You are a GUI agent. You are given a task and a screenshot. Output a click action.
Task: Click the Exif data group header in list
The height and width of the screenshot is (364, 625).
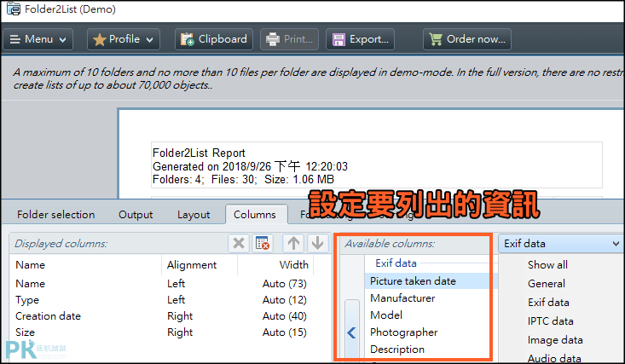pos(396,263)
